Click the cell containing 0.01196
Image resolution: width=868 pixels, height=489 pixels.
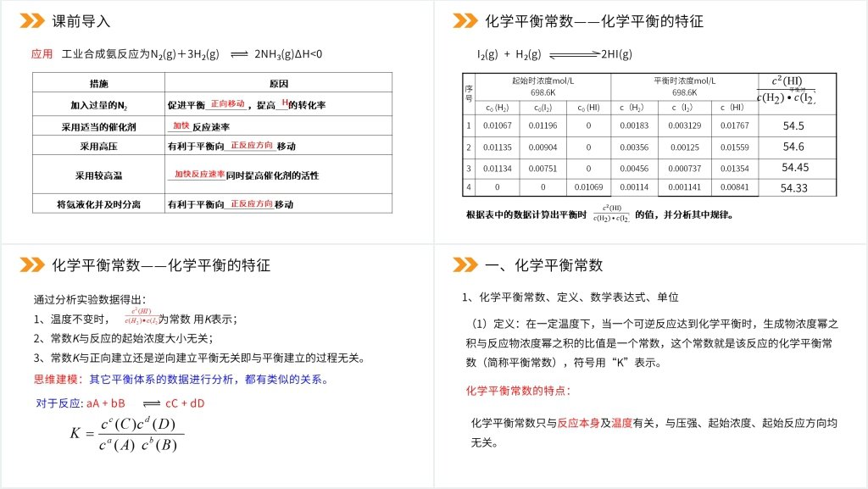(x=542, y=125)
